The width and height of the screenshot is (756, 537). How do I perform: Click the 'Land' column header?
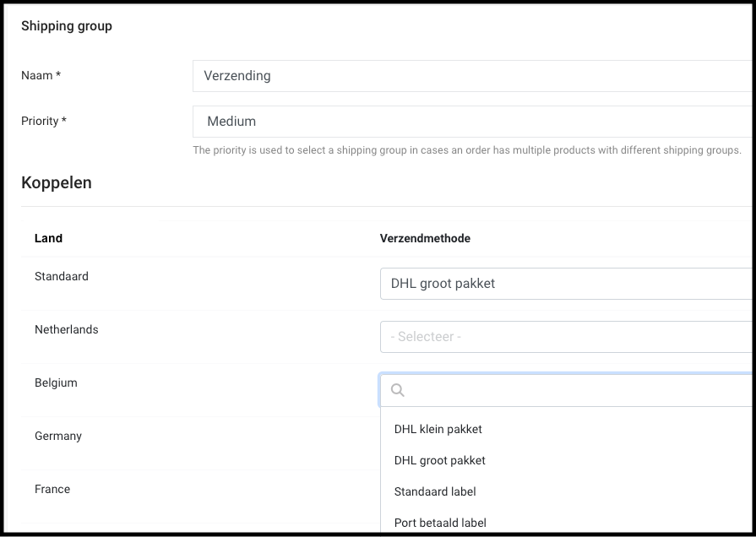[48, 238]
